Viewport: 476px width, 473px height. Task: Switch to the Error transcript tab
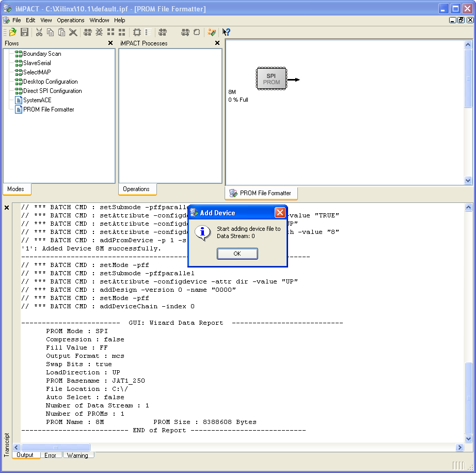pyautogui.click(x=51, y=455)
